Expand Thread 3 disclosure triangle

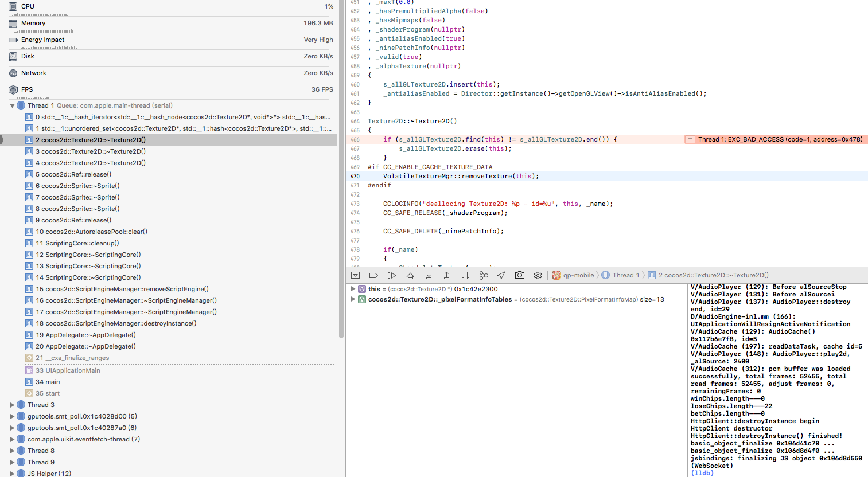pos(12,405)
